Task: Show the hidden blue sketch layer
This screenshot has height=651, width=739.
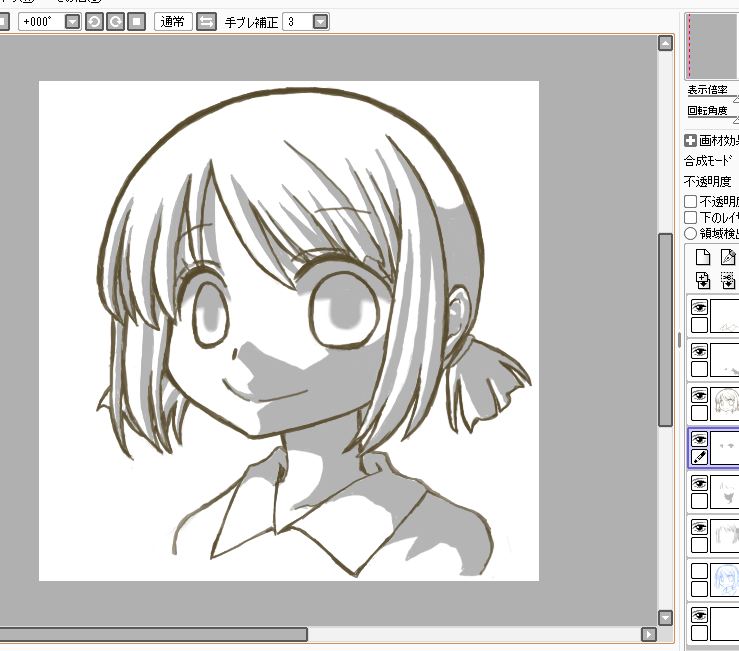Action: point(699,571)
